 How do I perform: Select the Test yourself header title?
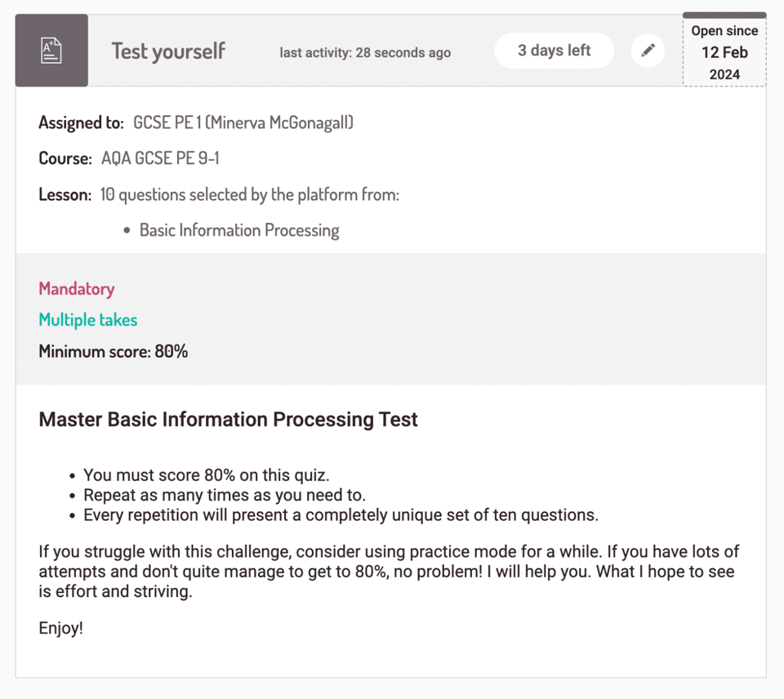pos(167,51)
